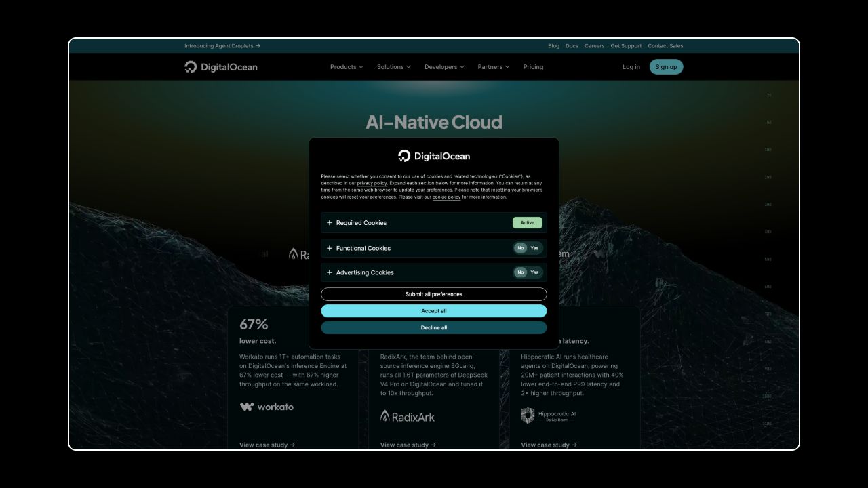Screen dimensions: 868x488
Task: Click the 'Workato runs 1T+ automation tasks' paragraph
Action: 293,371
